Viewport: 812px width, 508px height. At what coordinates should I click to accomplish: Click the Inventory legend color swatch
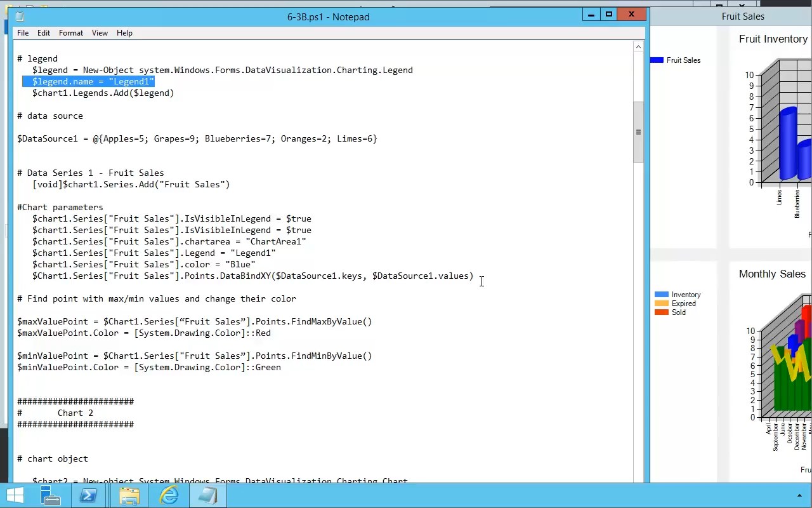[661, 295]
